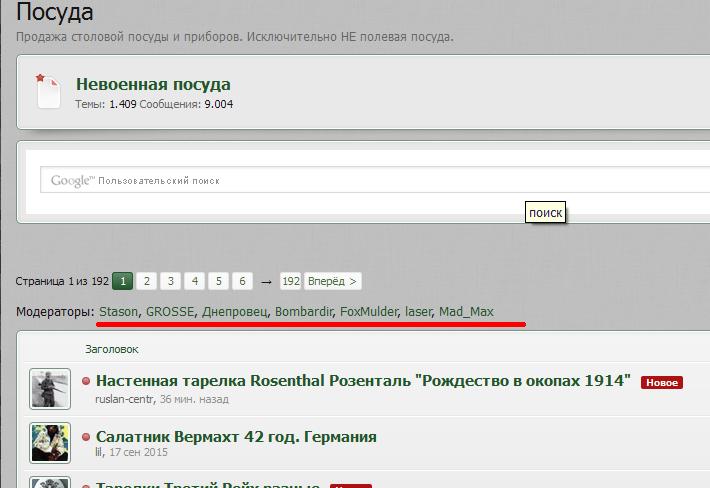Go to page 2 of the topic list
The width and height of the screenshot is (710, 488).
point(146,281)
